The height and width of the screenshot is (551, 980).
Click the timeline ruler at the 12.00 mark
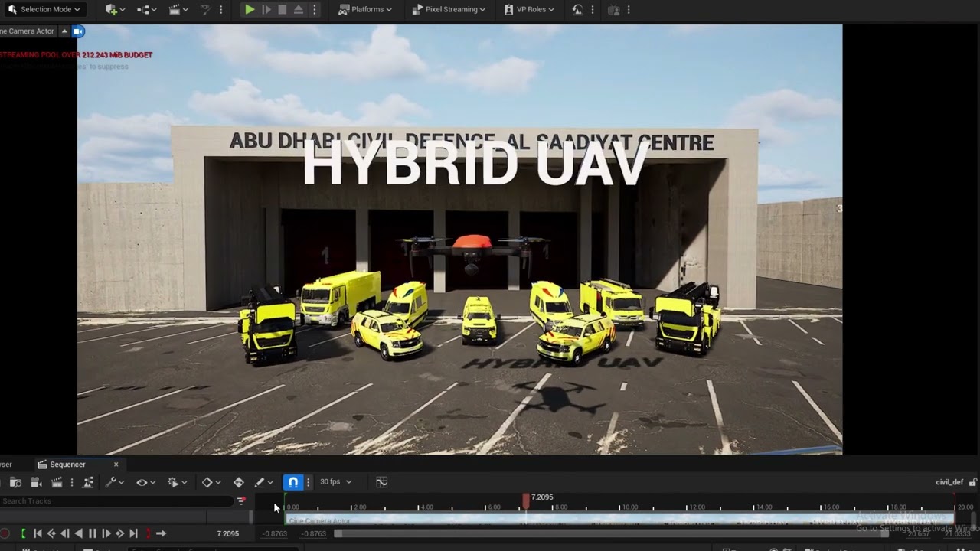pos(687,507)
